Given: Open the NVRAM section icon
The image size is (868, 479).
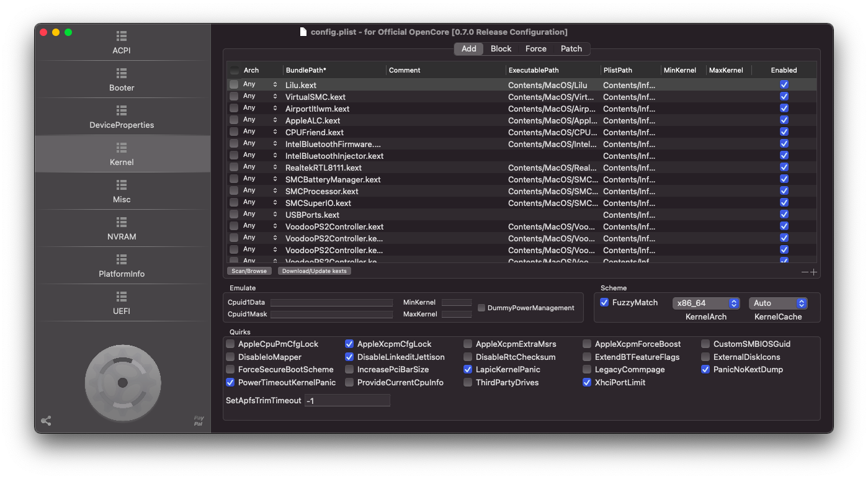Looking at the screenshot, I should (x=122, y=222).
